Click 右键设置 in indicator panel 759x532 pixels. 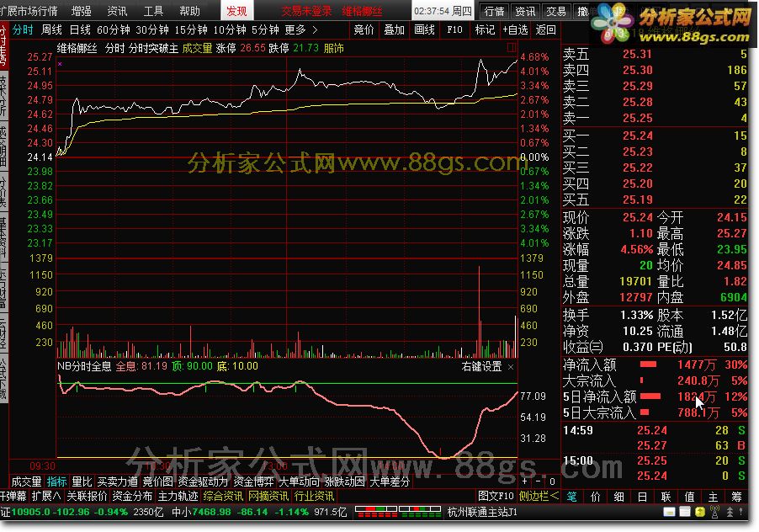(x=481, y=366)
